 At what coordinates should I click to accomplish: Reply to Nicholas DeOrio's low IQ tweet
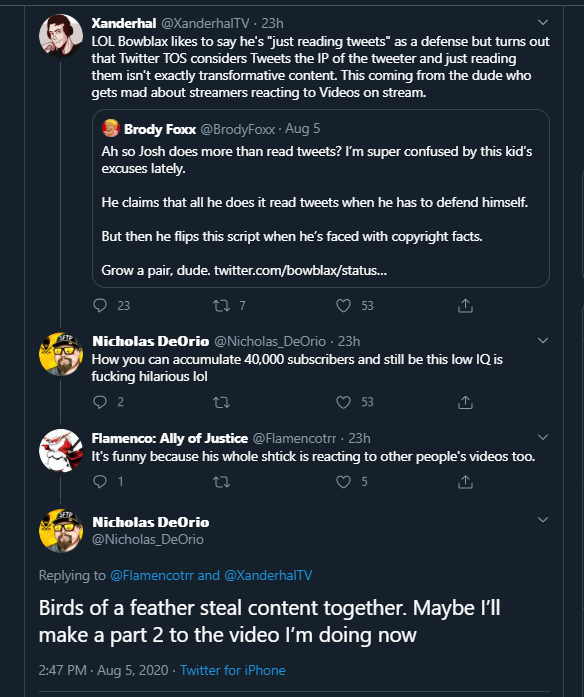click(100, 402)
